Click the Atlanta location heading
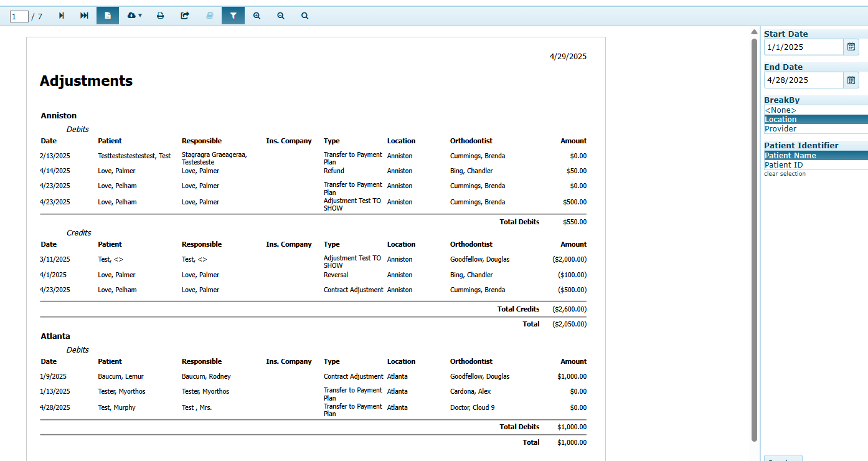The height and width of the screenshot is (461, 868). coord(55,336)
